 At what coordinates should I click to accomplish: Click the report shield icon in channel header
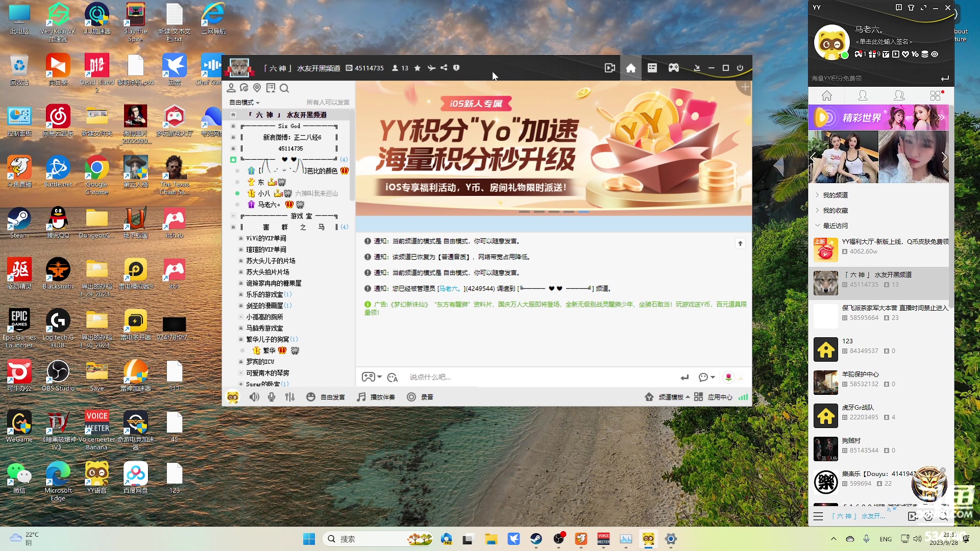tap(456, 68)
